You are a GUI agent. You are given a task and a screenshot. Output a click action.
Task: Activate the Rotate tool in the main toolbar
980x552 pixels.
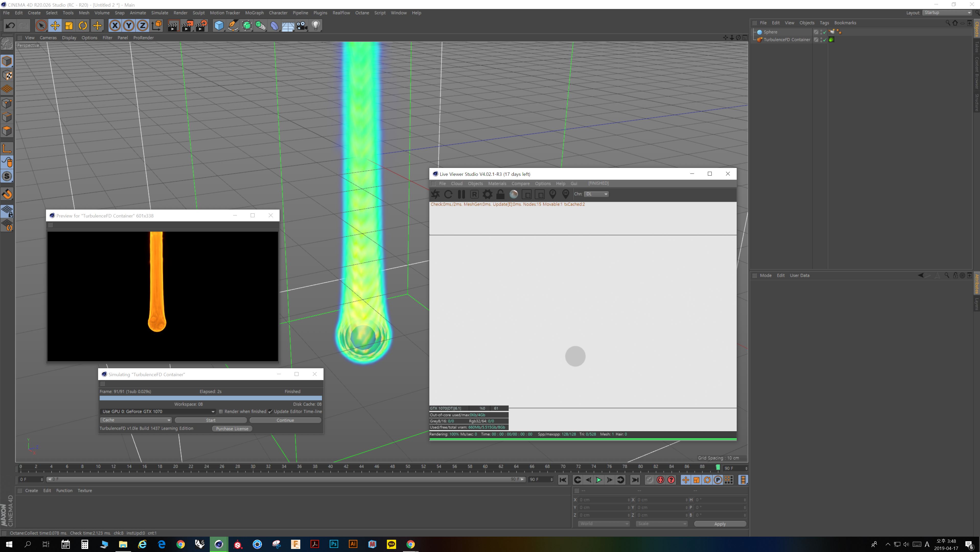tap(83, 26)
